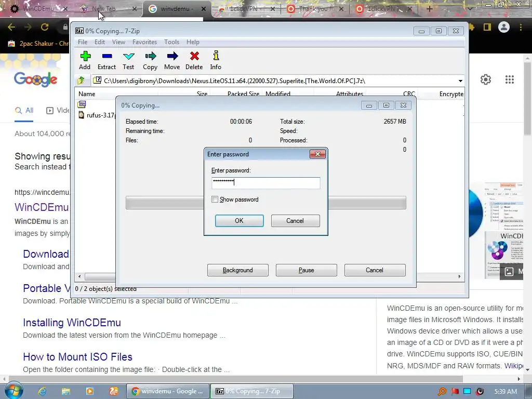Switch to the WinCDEmu browser tab
The height and width of the screenshot is (399, 532).
(x=38, y=9)
